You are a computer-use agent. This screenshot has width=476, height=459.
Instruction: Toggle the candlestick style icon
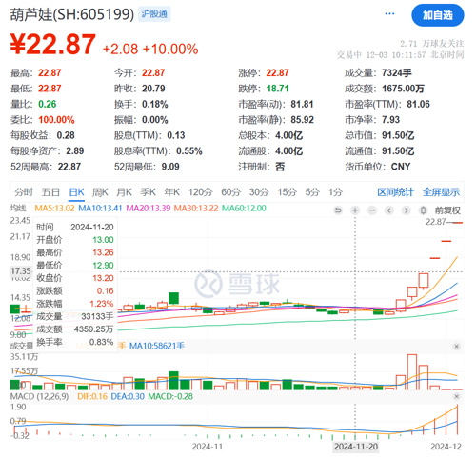pyautogui.click(x=423, y=210)
